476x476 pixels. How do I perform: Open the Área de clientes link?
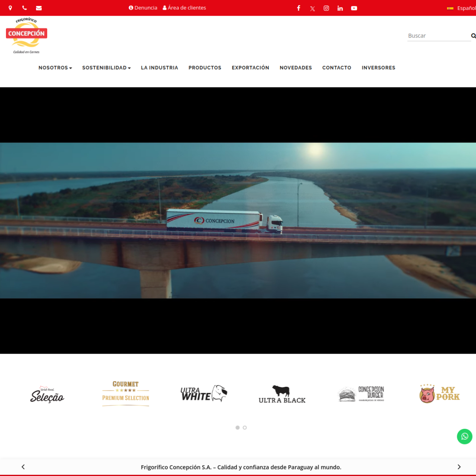(x=184, y=8)
